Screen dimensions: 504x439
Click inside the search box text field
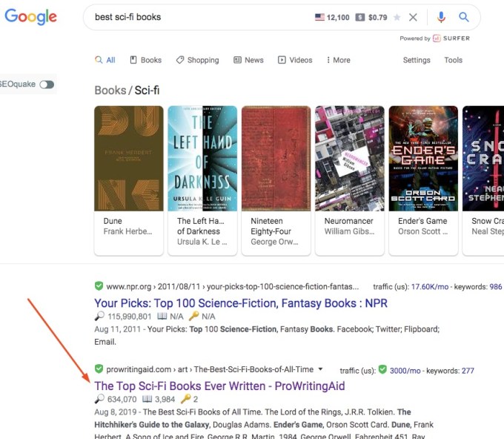pos(200,17)
